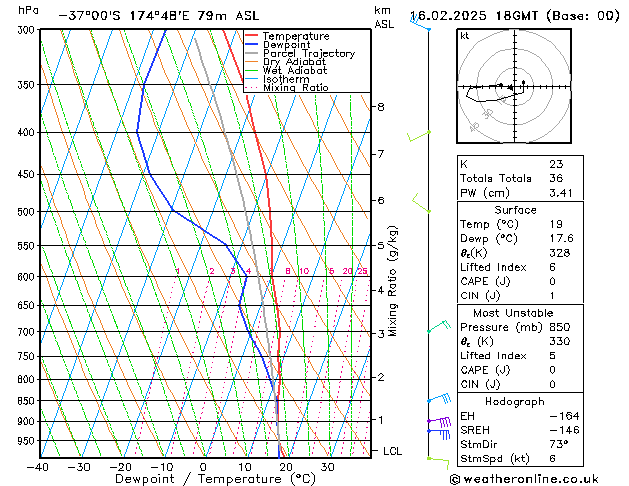Click the hodograph circle plot center
This screenshot has height=486, width=629.
[512, 88]
